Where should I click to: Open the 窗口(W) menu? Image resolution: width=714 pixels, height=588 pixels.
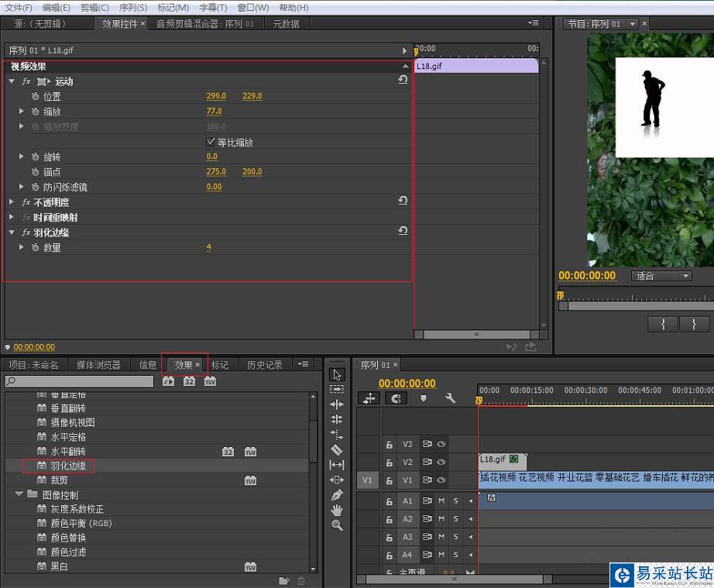(x=253, y=8)
